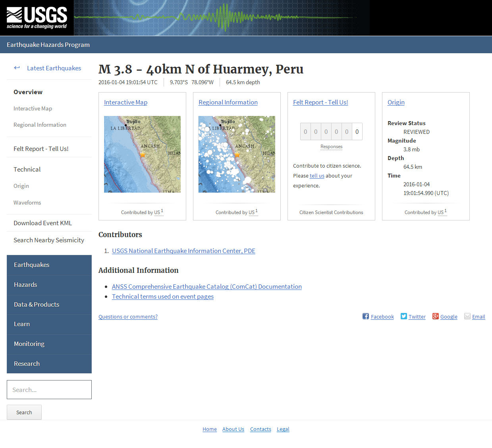Click the Email envelope icon
The width and height of the screenshot is (492, 448).
(x=467, y=316)
